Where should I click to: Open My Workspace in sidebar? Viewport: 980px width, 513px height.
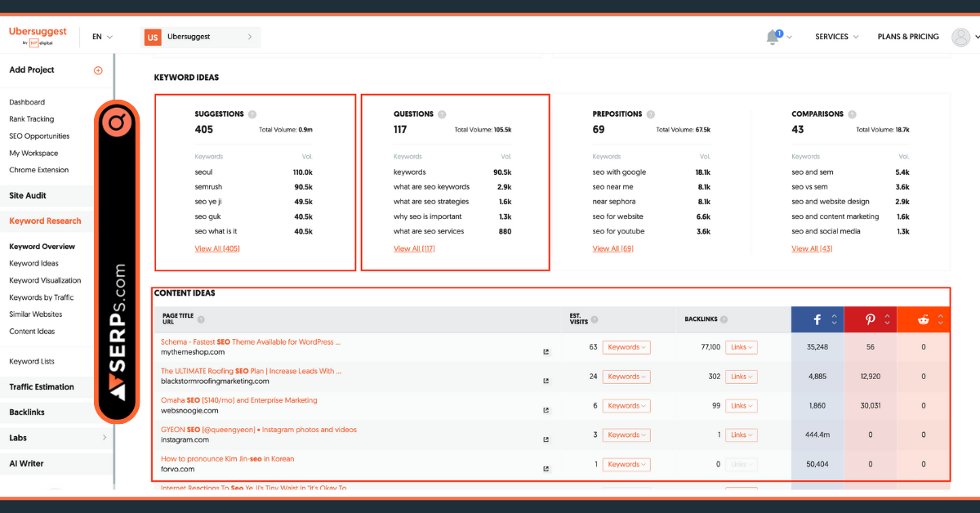33,154
